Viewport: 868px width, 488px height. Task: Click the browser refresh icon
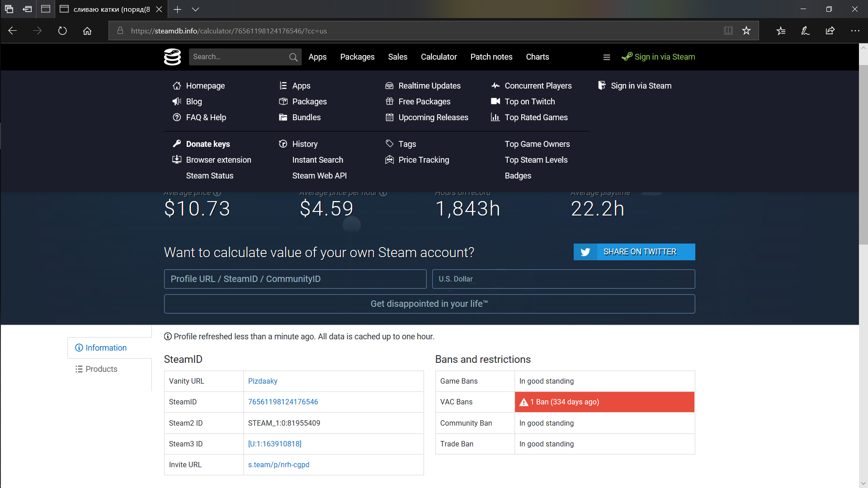[x=62, y=31]
